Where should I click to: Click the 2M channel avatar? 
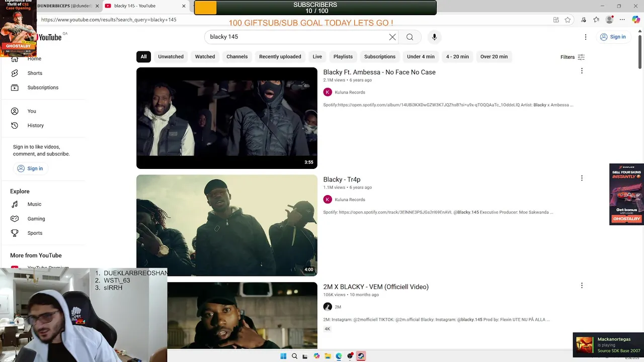click(x=328, y=307)
